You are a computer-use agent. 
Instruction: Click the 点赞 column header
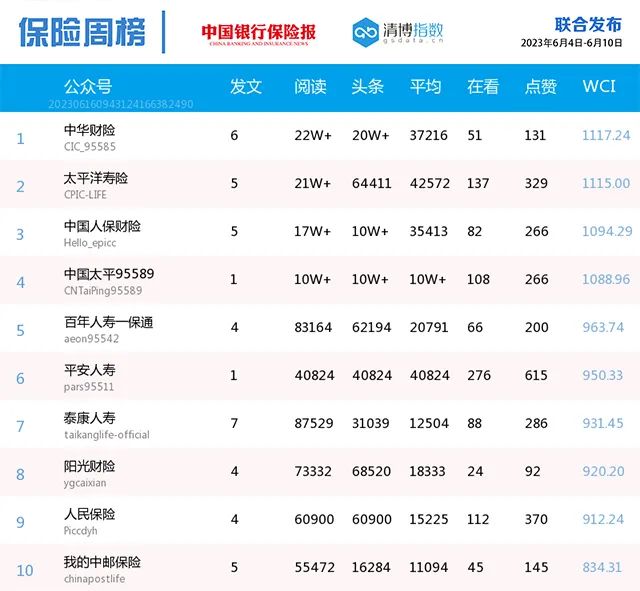point(540,87)
